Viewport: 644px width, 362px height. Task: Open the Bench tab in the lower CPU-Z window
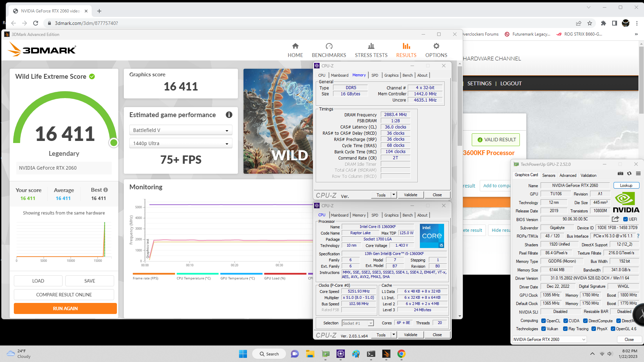[x=407, y=215]
